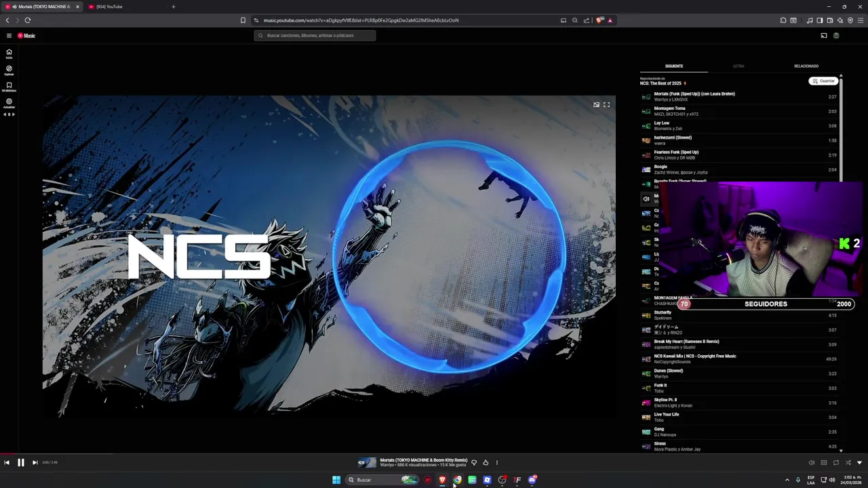Show hidden system tray icons
868x488 pixels.
787,480
